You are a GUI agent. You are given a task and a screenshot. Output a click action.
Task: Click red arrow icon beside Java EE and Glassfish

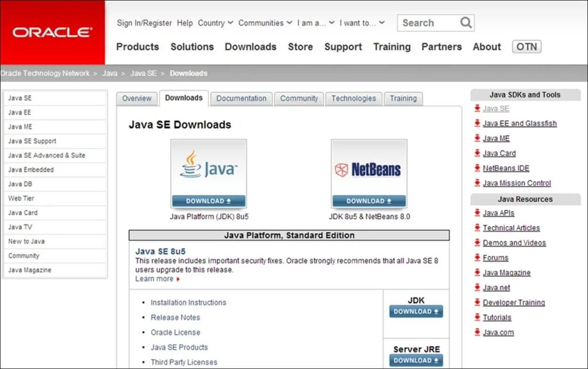point(477,123)
